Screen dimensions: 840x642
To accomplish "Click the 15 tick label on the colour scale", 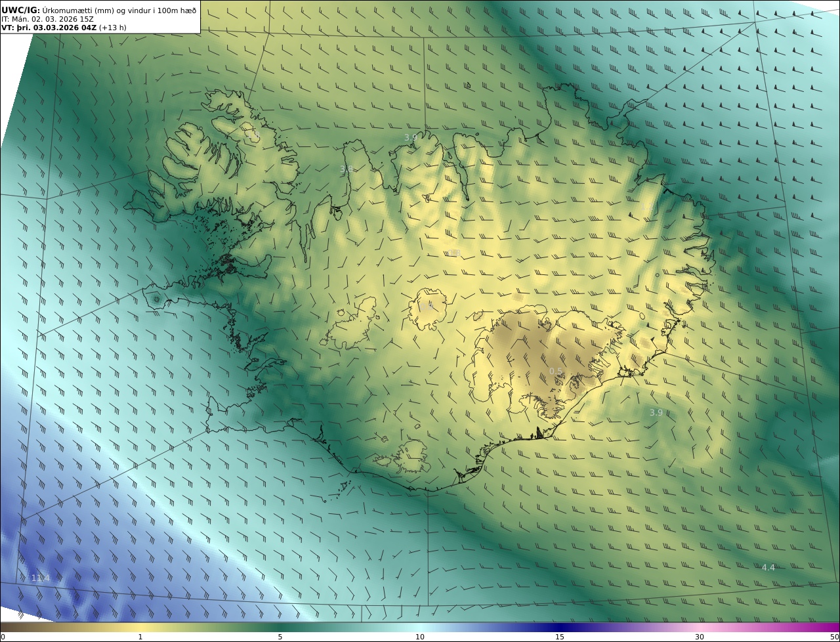I will tap(560, 637).
